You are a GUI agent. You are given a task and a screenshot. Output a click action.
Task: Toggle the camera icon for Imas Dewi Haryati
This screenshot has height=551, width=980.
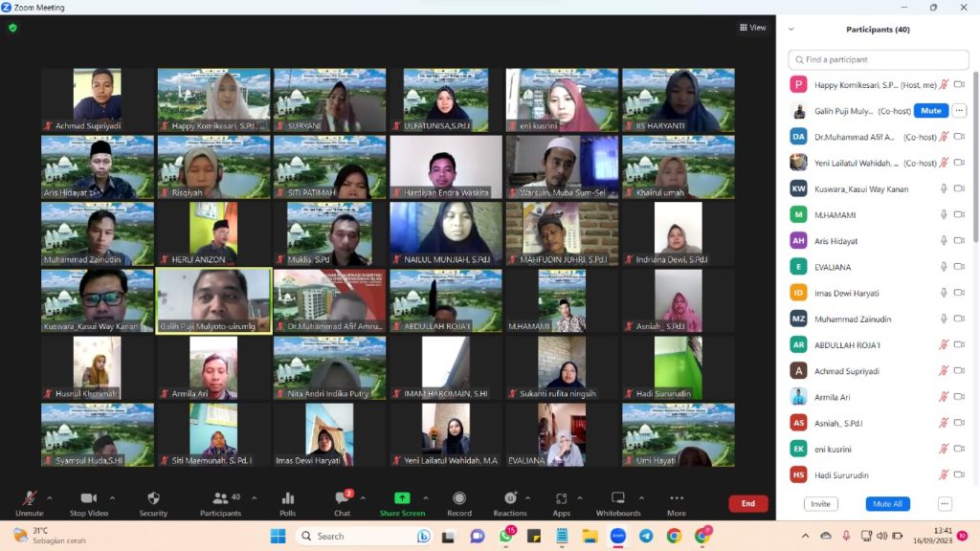tap(959, 293)
